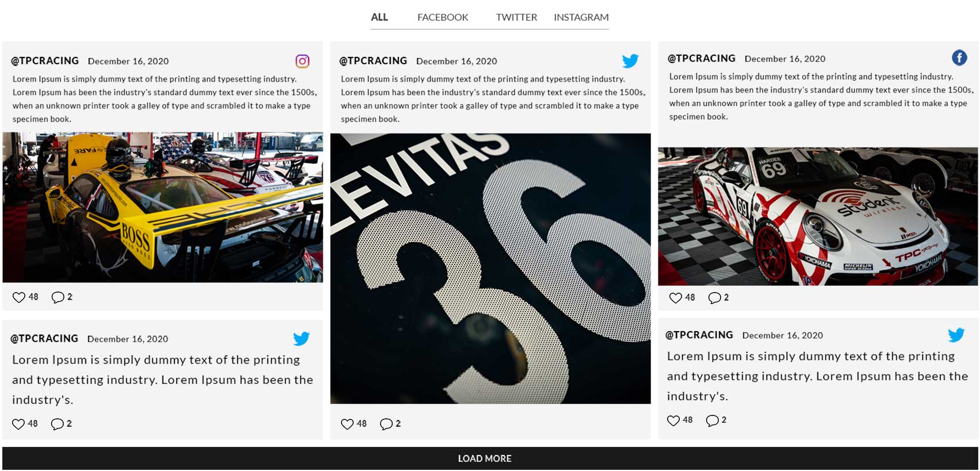Open comments on white Porsche post
Viewport: 980px width, 471px height.
pos(715,298)
